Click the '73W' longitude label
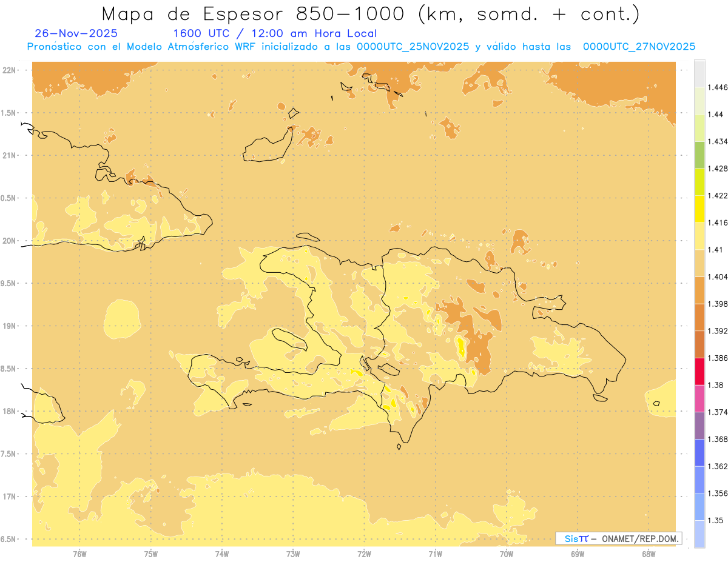 (293, 554)
